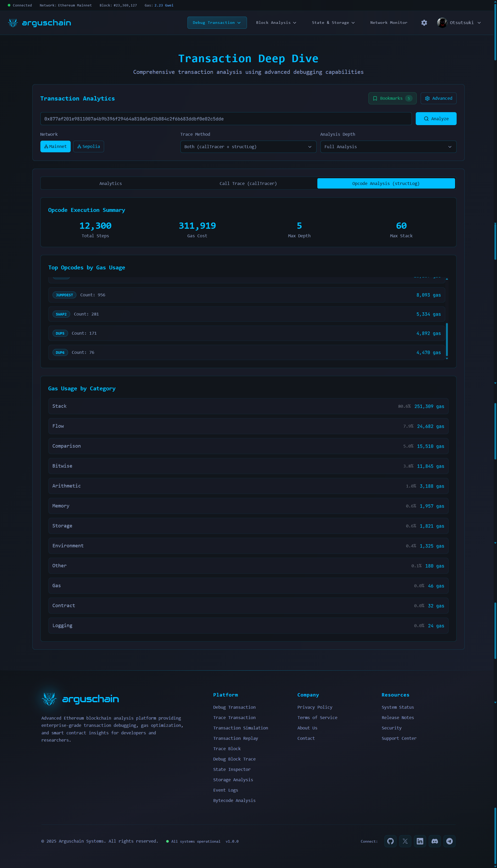This screenshot has height=868, width=497.
Task: Open the Advanced options toggle
Action: 438,98
